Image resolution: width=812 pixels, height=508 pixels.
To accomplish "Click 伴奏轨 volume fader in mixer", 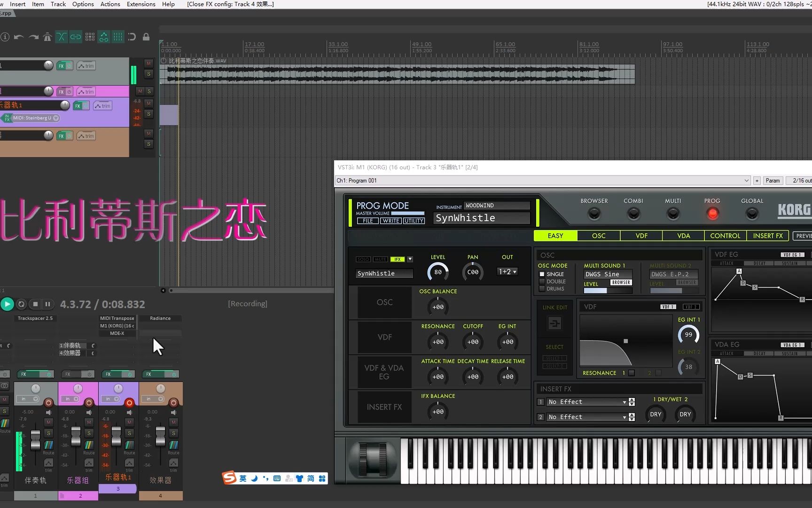I will click(35, 440).
